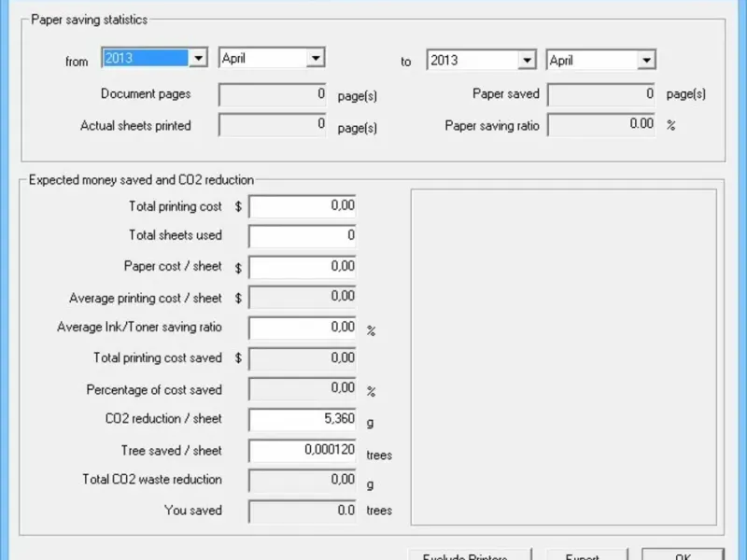The width and height of the screenshot is (747, 560).
Task: Click the 'Paper saving statistics' group label
Action: coord(89,20)
